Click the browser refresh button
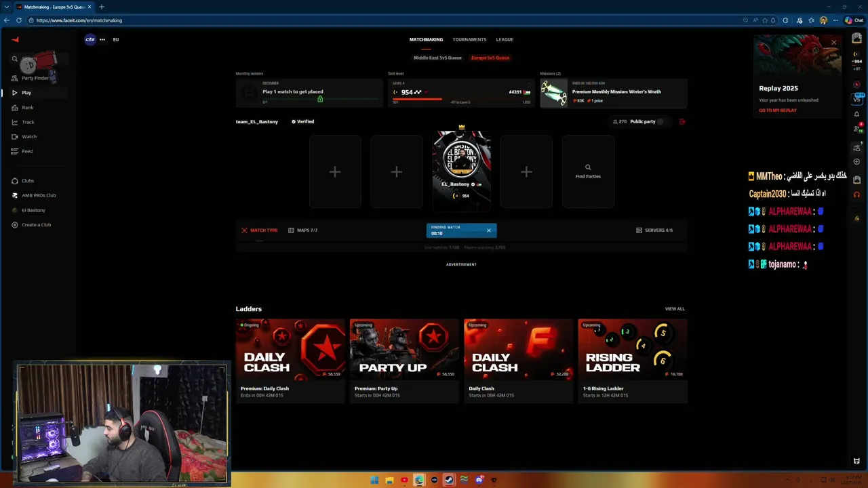Viewport: 868px width, 488px height. coord(19,20)
